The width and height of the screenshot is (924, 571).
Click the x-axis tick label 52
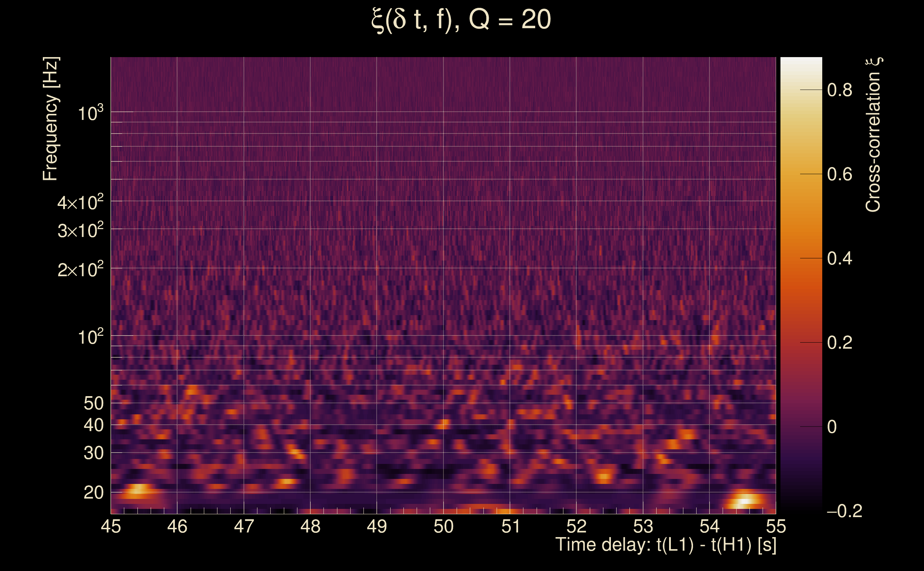(x=576, y=526)
